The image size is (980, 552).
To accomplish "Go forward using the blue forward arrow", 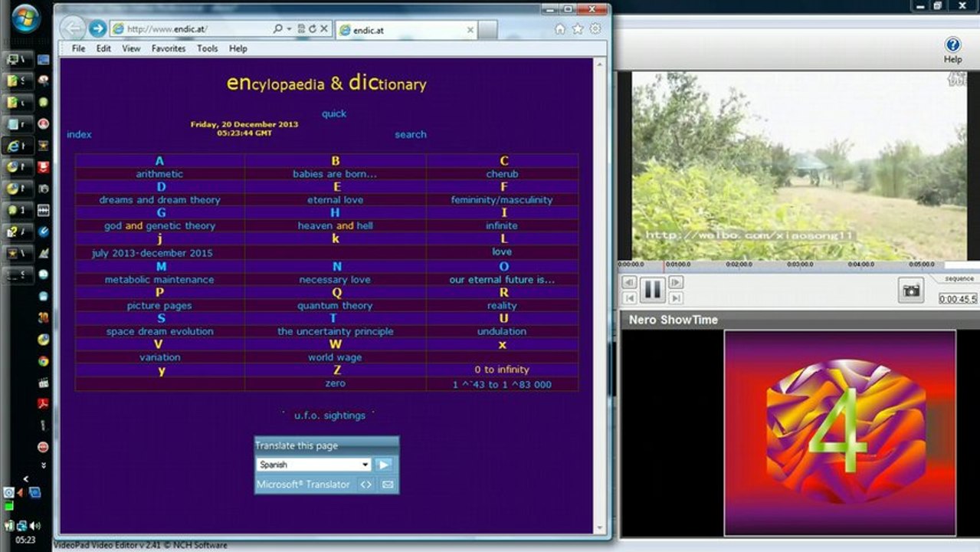I will (x=97, y=29).
